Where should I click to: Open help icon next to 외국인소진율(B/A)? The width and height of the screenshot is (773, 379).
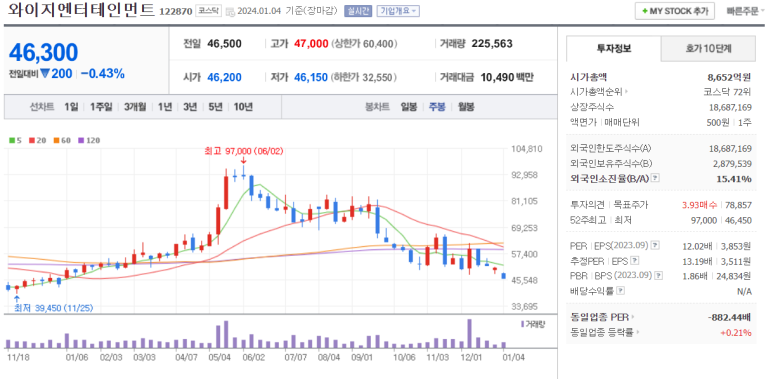coord(655,178)
